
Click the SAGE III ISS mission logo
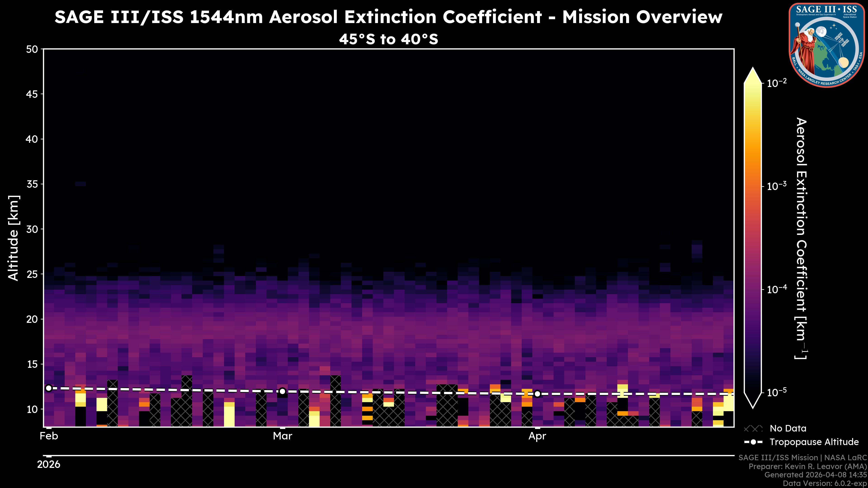tap(827, 45)
